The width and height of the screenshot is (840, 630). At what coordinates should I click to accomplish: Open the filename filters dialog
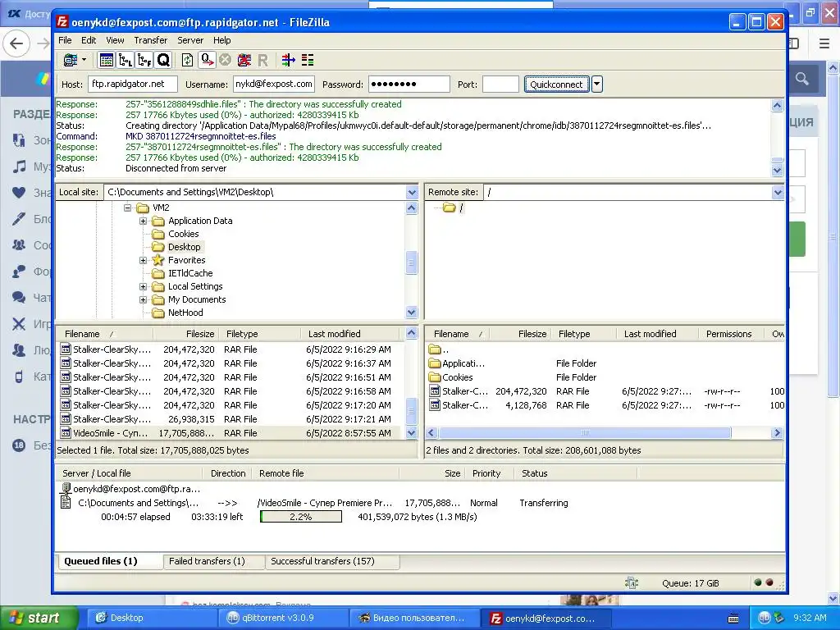click(x=288, y=60)
